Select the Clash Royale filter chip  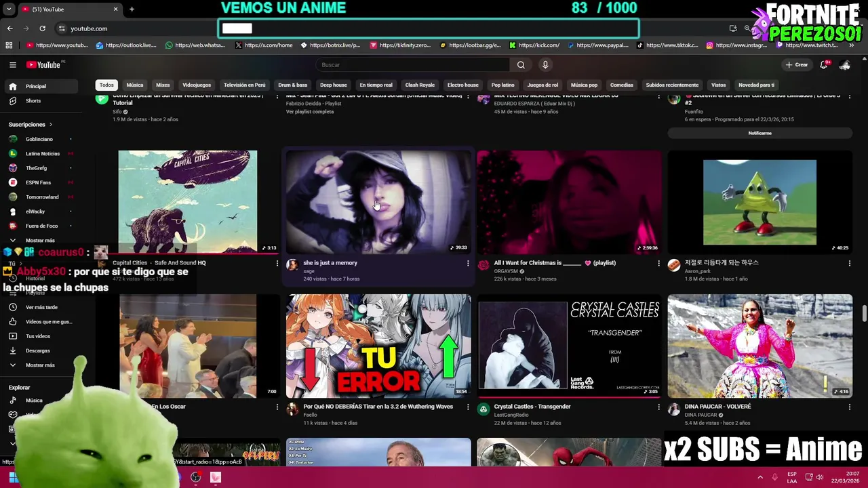tap(420, 85)
